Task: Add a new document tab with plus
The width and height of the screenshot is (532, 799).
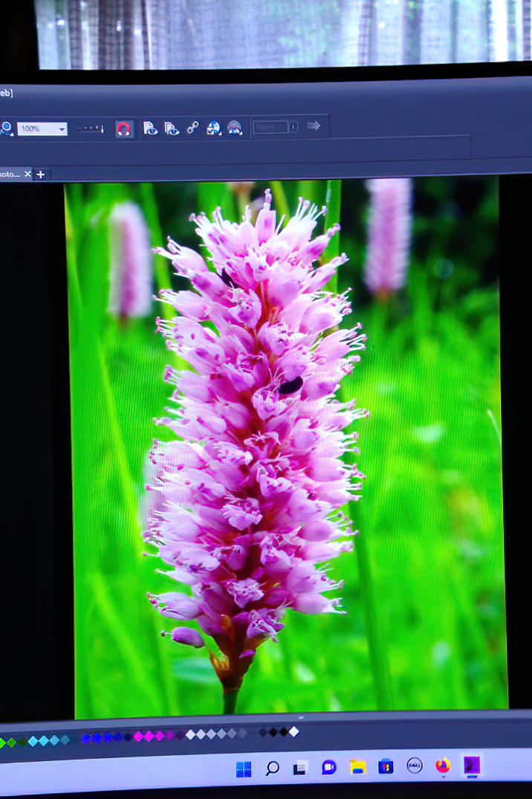Action: point(41,174)
